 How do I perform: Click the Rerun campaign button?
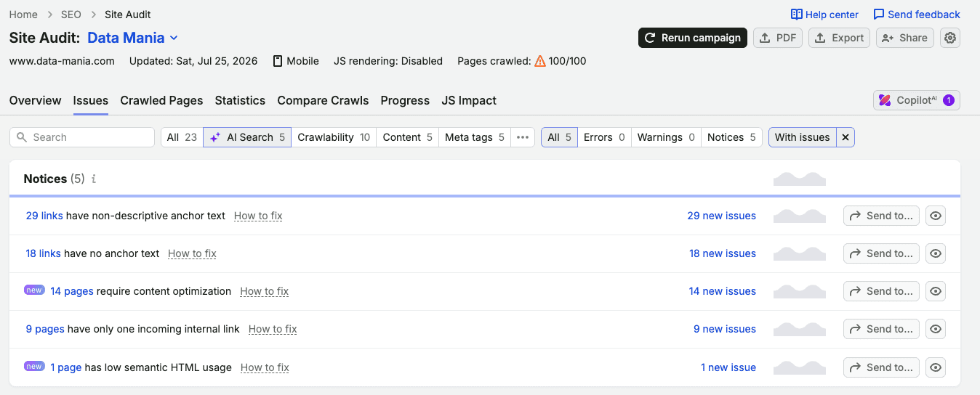click(x=693, y=38)
